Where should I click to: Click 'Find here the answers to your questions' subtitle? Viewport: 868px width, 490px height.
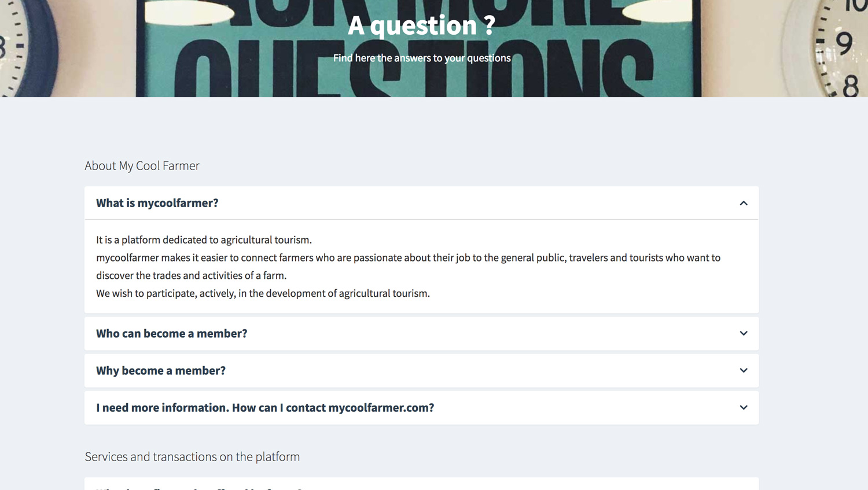click(422, 58)
